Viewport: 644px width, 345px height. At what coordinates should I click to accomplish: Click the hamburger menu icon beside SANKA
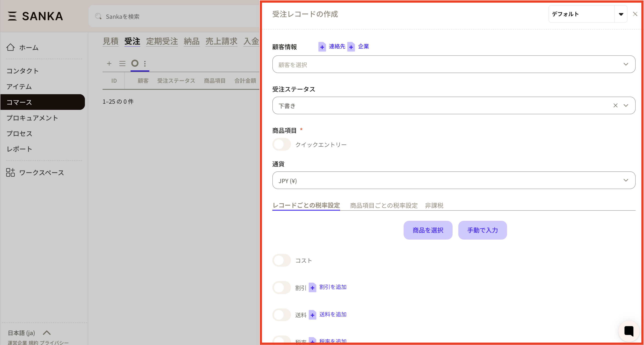pyautogui.click(x=12, y=16)
